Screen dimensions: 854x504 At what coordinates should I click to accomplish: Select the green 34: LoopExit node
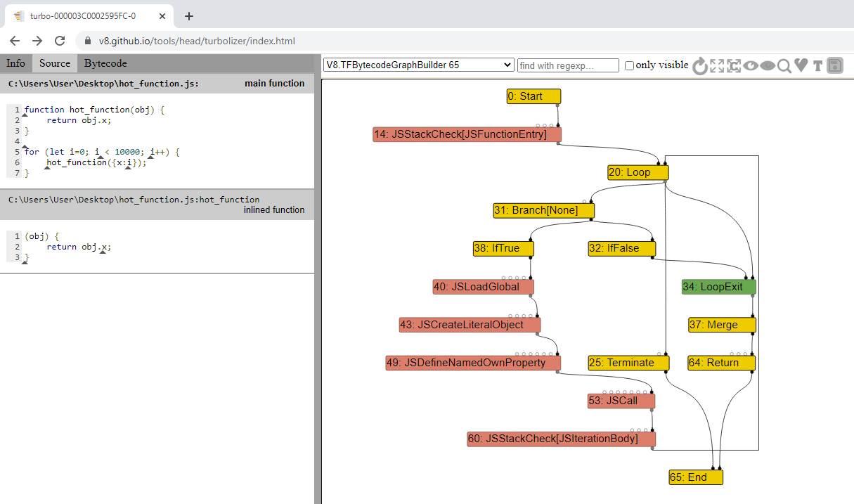[719, 287]
